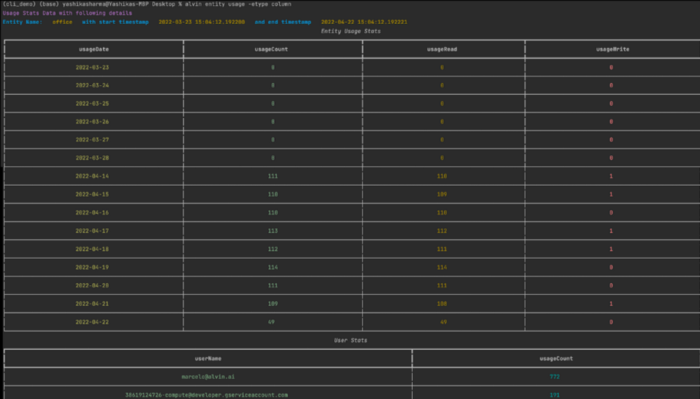This screenshot has width=700, height=399.
Task: Select the date cell 2022-04-21
Action: tap(92, 304)
